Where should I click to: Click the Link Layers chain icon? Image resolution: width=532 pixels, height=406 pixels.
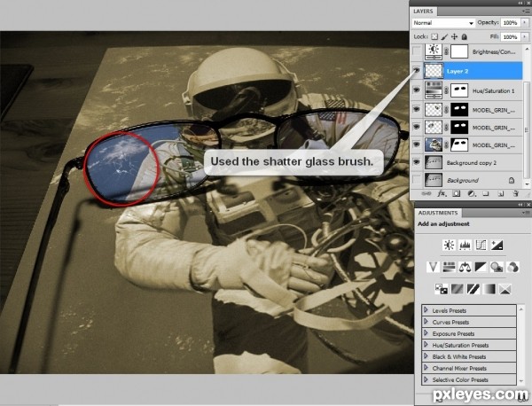426,193
